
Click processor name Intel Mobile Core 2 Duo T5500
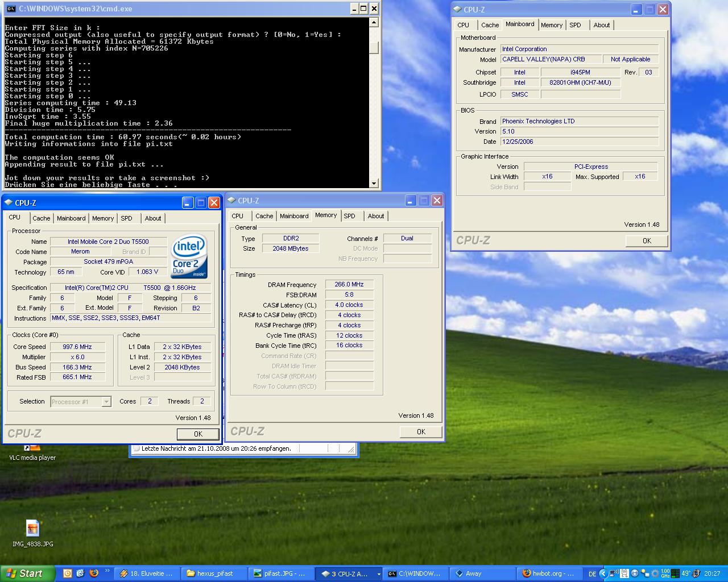[108, 242]
